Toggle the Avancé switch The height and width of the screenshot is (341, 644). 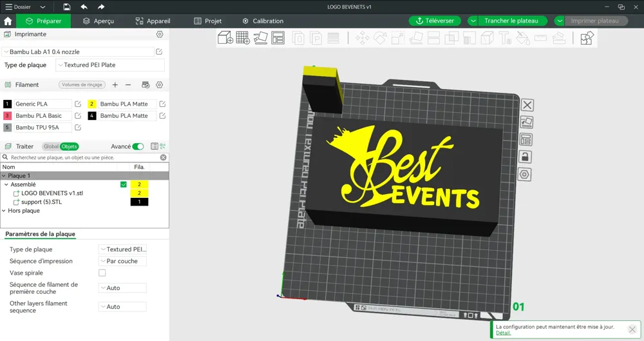tap(138, 146)
